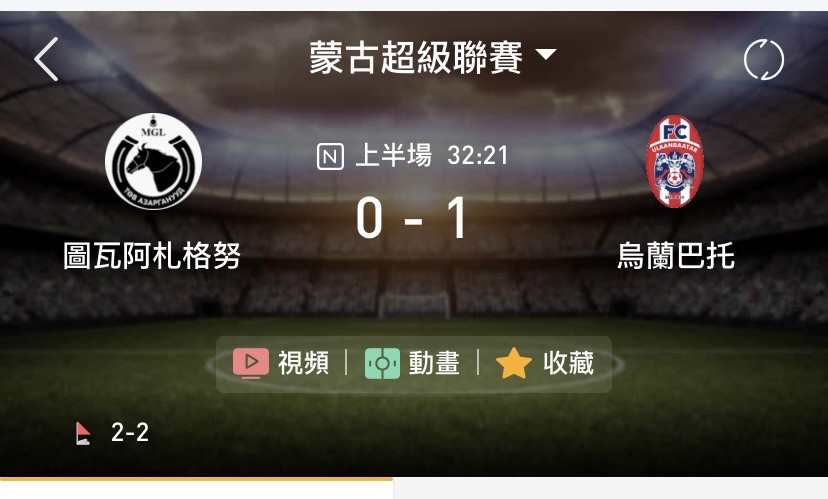Toggle 收藏 to favorite this match
The image size is (828, 499).
pyautogui.click(x=569, y=363)
